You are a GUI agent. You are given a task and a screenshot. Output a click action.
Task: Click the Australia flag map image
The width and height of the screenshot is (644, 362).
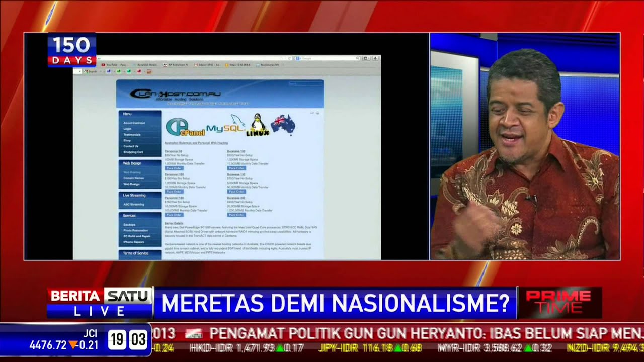point(283,125)
